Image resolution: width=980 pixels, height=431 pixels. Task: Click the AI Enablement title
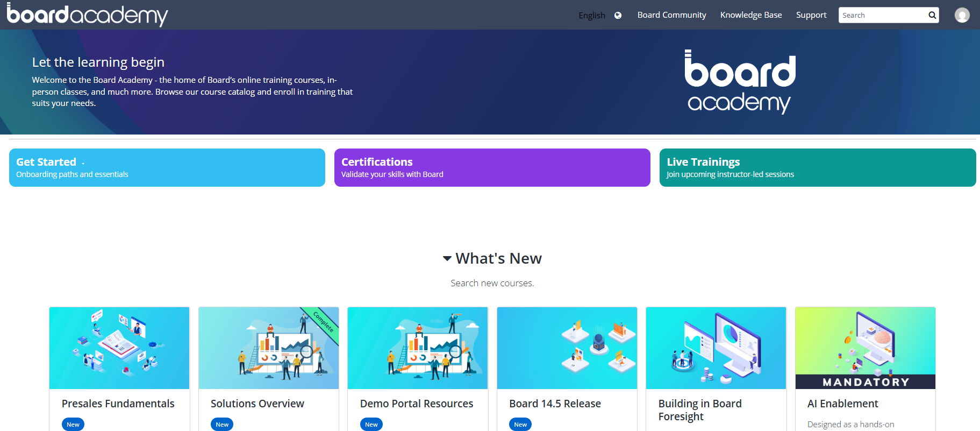843,404
